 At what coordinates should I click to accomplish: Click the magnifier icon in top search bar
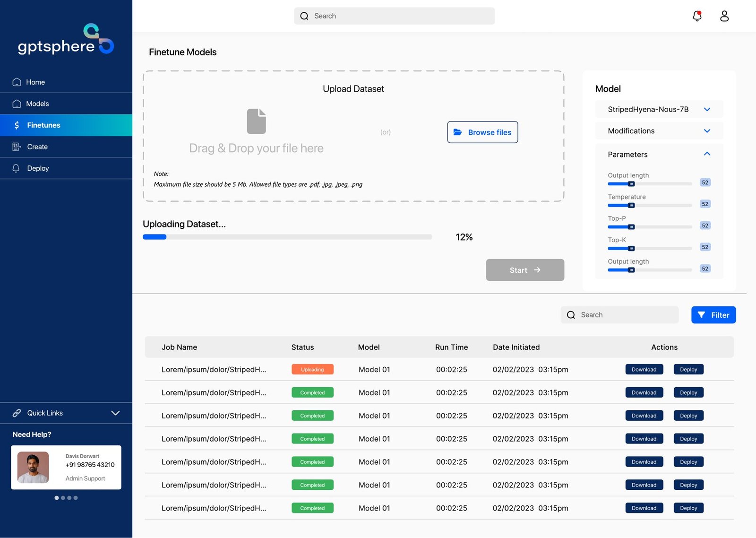coord(304,16)
